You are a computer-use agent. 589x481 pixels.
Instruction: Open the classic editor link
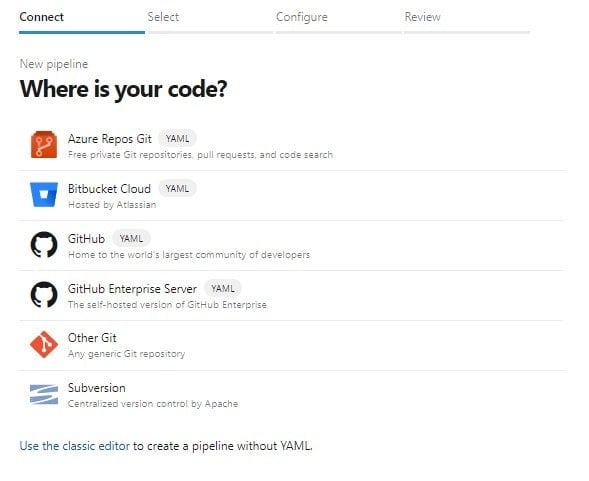[x=75, y=446]
